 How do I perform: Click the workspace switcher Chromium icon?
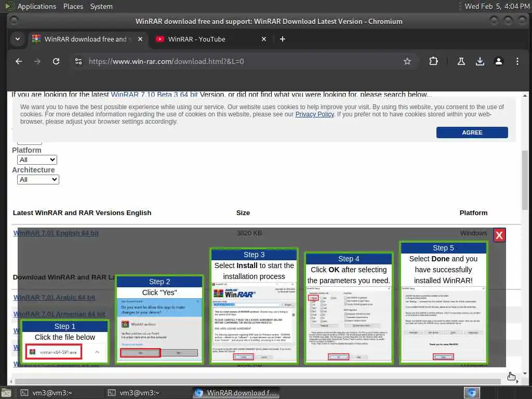472,393
